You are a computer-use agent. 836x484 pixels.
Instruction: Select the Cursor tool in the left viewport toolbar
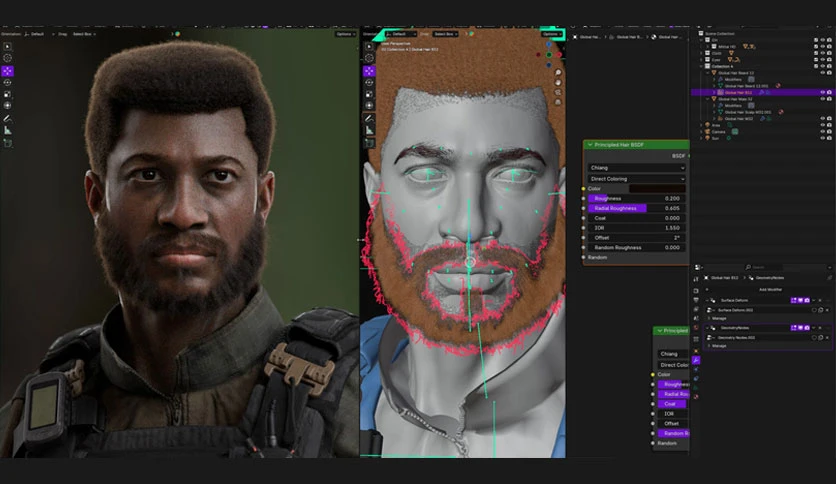point(7,58)
